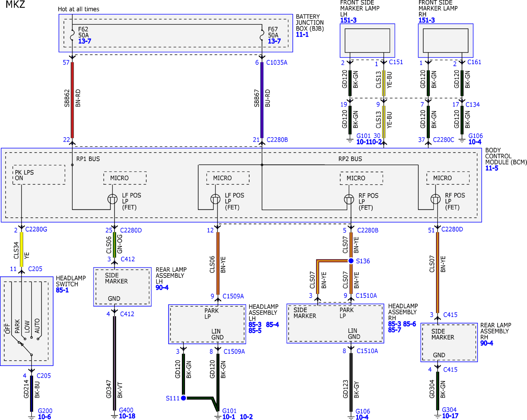Open the 13-7 reference under fuse F62
The image size is (527, 420).
[x=85, y=41]
